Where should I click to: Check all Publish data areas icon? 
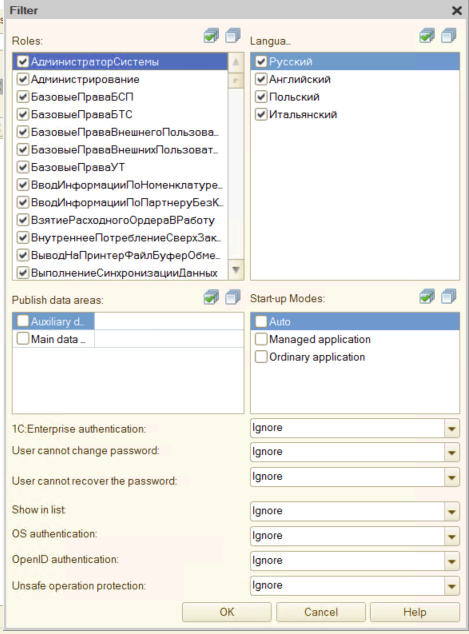(x=211, y=297)
